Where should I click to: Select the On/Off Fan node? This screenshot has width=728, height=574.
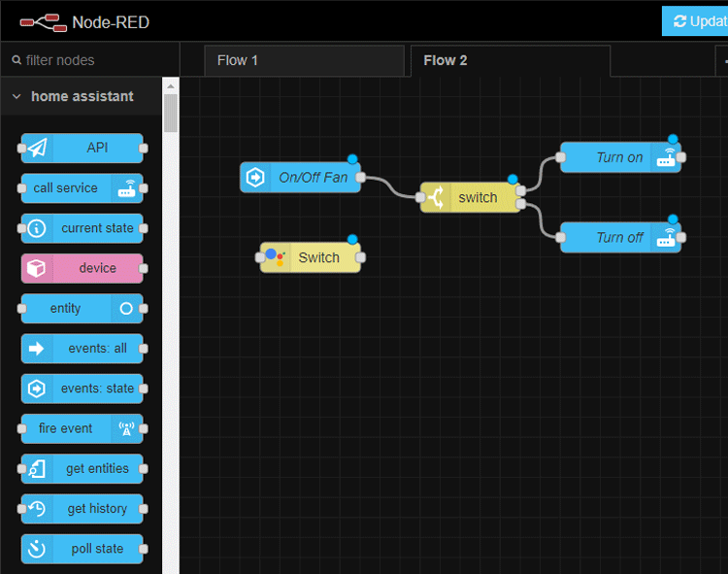[311, 178]
